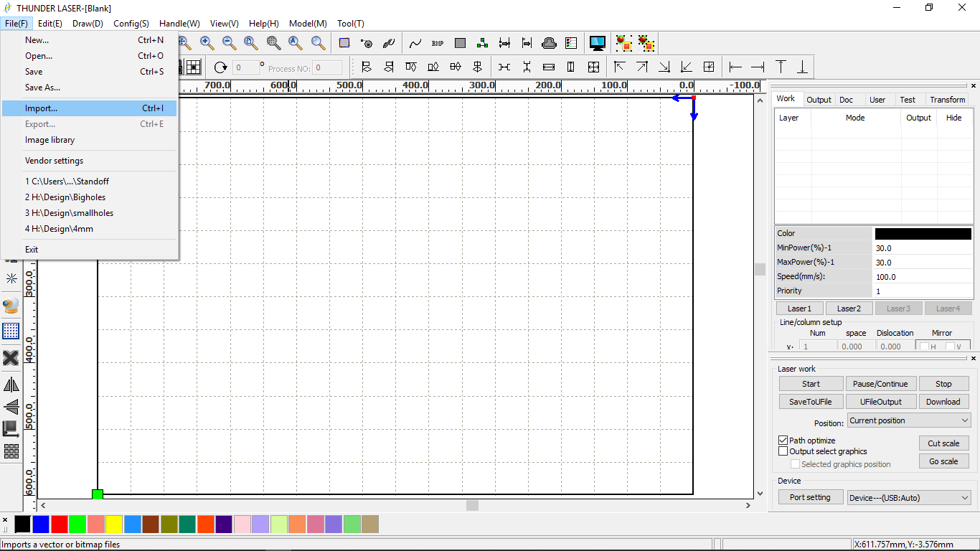This screenshot has height=551, width=980.
Task: Click the same-width sizing icon
Action: [549, 67]
